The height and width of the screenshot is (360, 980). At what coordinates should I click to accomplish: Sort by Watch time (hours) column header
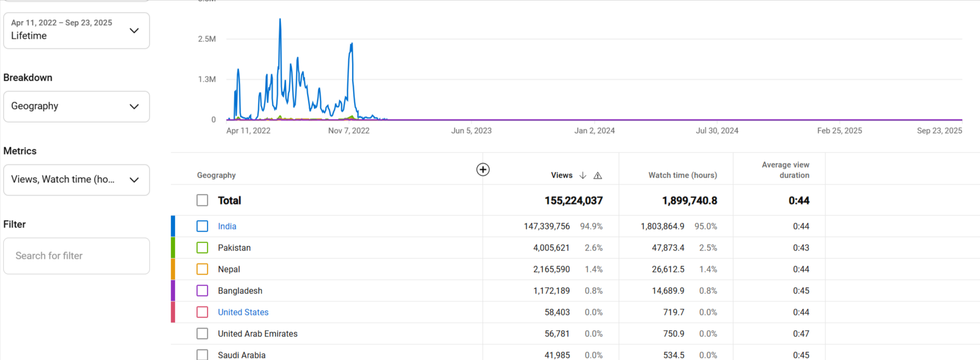coord(682,176)
